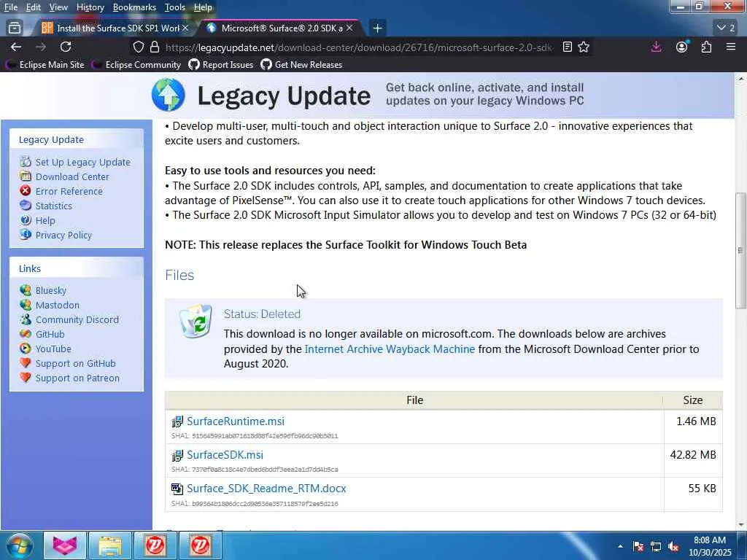Viewport: 747px width, 560px height.
Task: Open Mastodon link in sidebar
Action: pyautogui.click(x=57, y=305)
